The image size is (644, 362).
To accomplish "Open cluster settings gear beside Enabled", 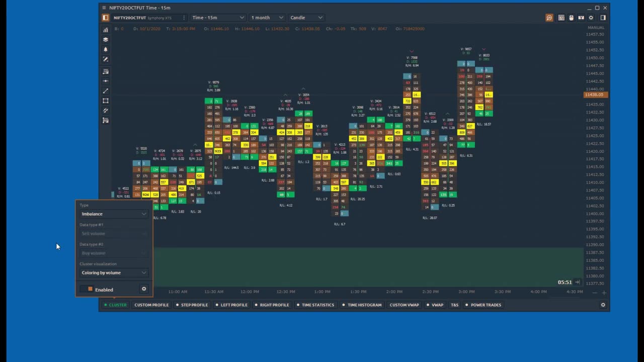I will point(144,289).
